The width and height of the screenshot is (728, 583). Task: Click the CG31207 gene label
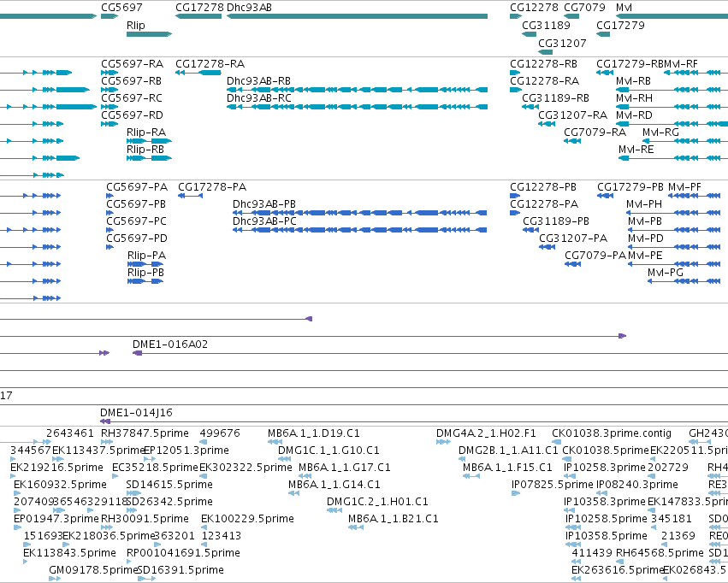point(562,43)
